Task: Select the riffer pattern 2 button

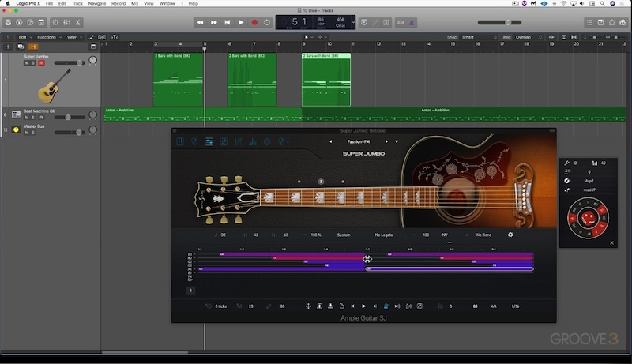Action: tap(190, 291)
